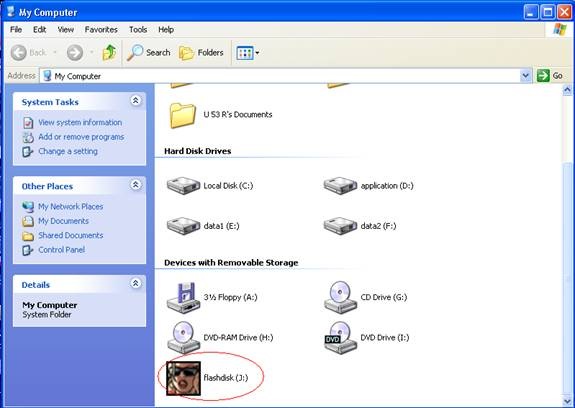The height and width of the screenshot is (408, 575).
Task: Collapse the Other Places panel
Action: pyautogui.click(x=136, y=185)
